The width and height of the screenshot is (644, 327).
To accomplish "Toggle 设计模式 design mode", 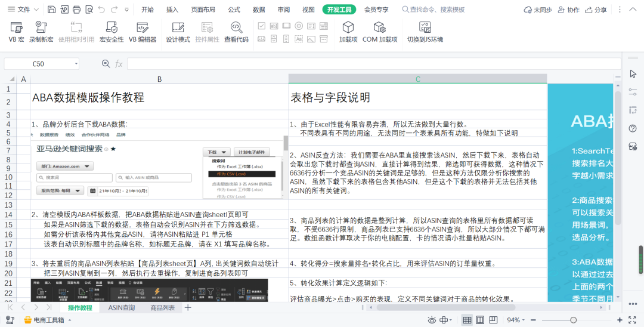I will 178,27.
